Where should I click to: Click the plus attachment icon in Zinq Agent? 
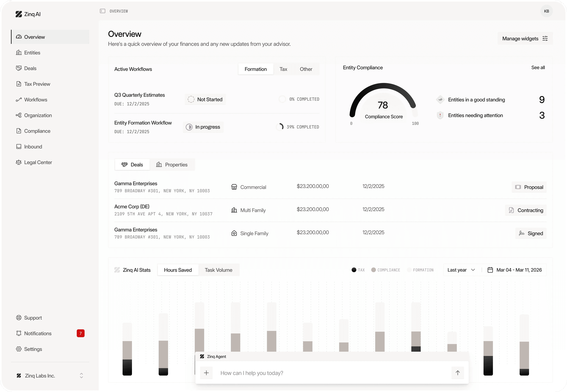206,373
